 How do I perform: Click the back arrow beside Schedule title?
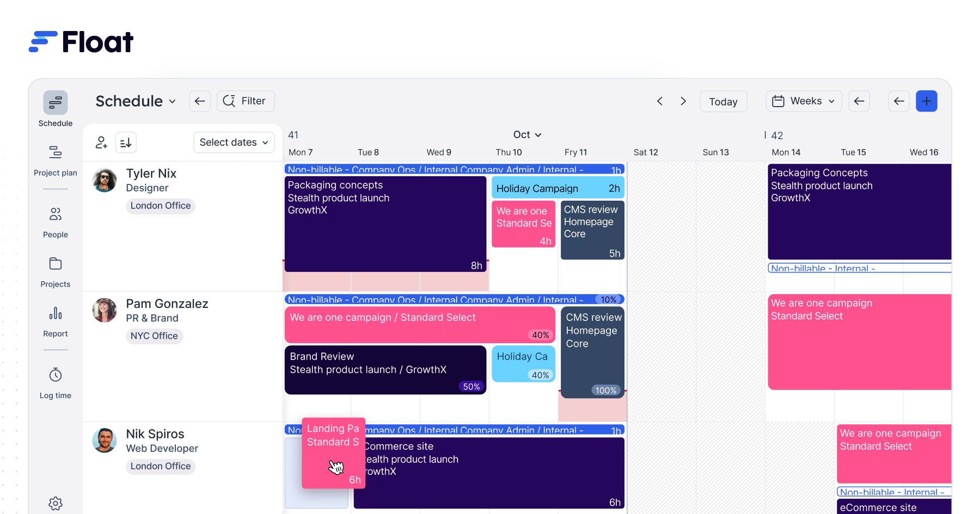tap(200, 101)
